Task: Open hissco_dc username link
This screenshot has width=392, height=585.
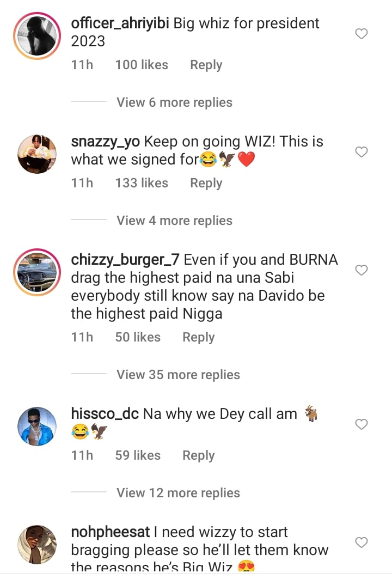Action: (105, 414)
